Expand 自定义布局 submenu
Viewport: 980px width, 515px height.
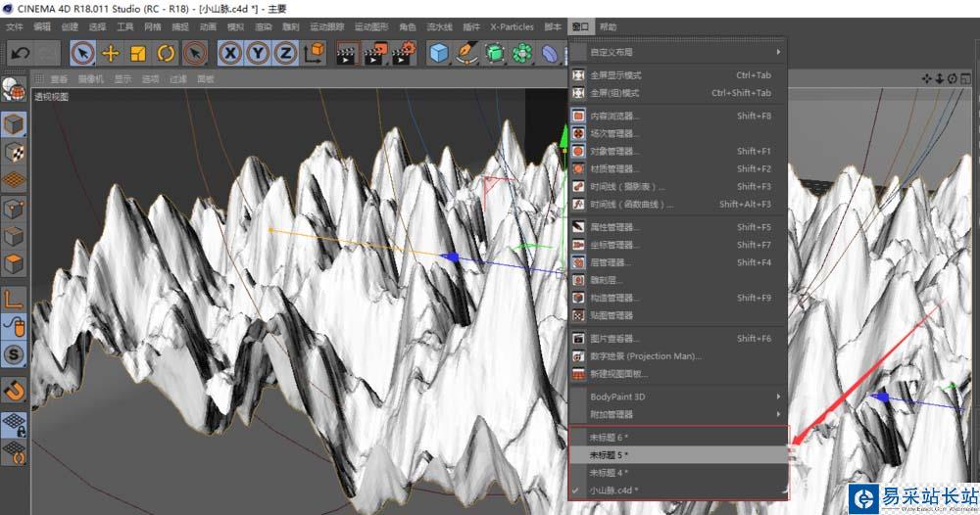coord(678,53)
